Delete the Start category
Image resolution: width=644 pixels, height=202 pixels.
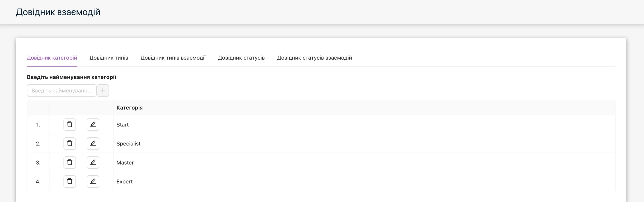click(70, 125)
